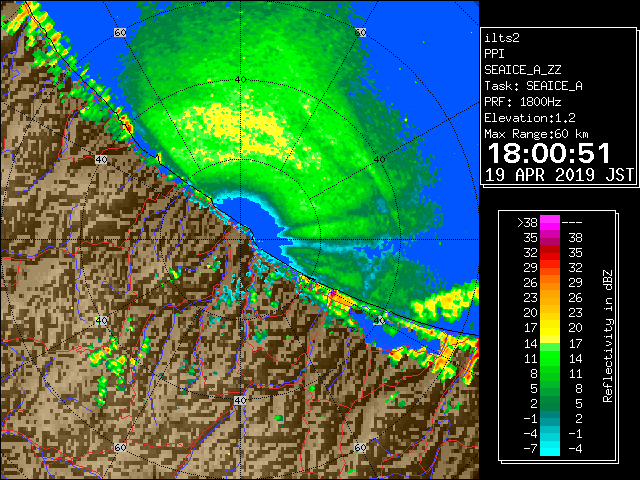This screenshot has height=480, width=640.
Task: Click the "Task: SEAICE_A" line
Action: pos(533,86)
